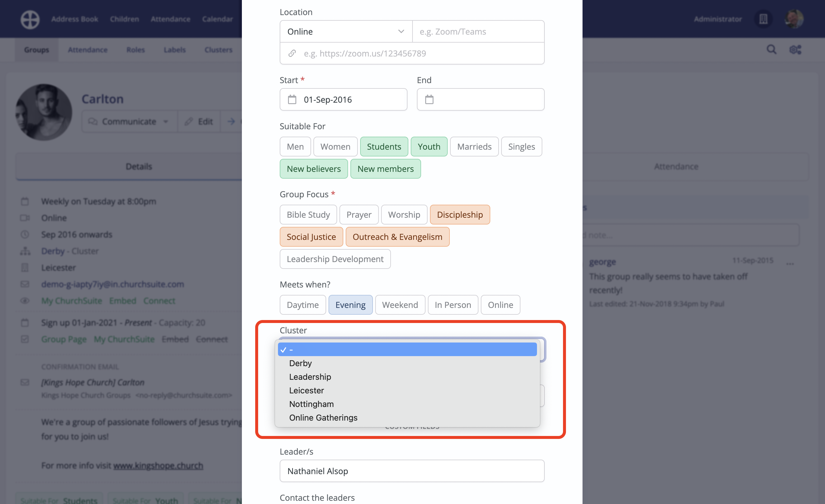Open the Attendance tab in the subnav
Image resolution: width=825 pixels, height=504 pixels.
88,50
